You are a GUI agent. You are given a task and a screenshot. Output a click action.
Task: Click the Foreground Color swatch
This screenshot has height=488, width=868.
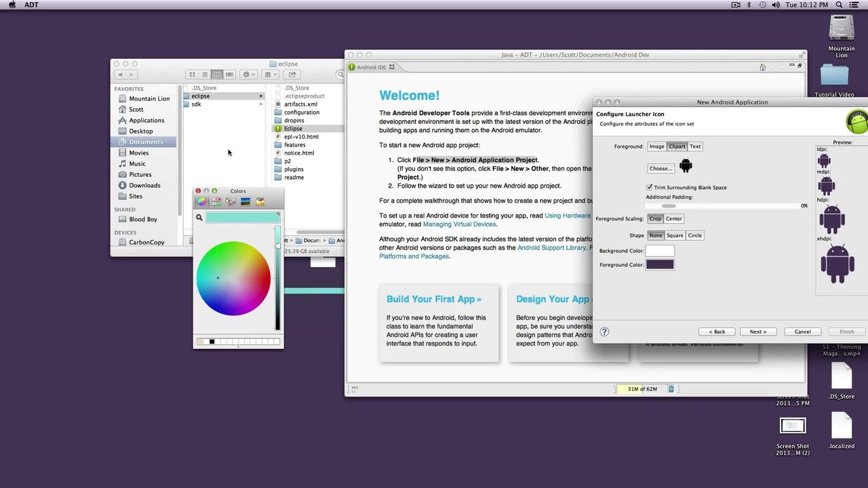(660, 265)
